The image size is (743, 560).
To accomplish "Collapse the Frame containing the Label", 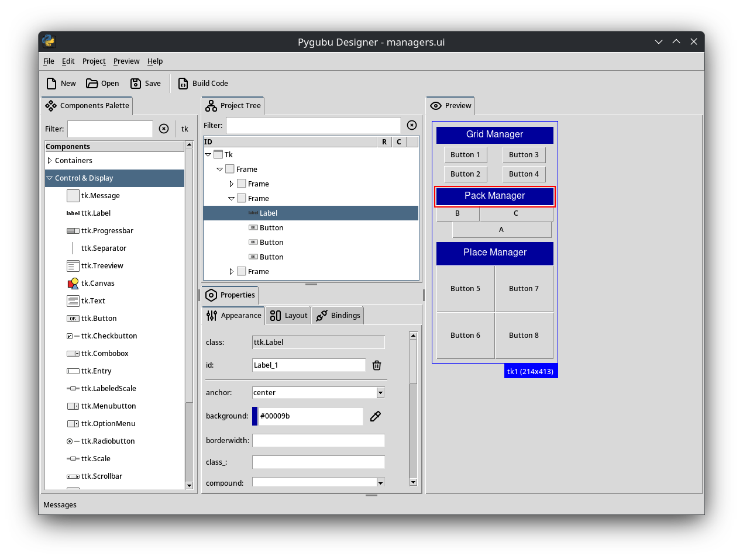I will click(231, 199).
